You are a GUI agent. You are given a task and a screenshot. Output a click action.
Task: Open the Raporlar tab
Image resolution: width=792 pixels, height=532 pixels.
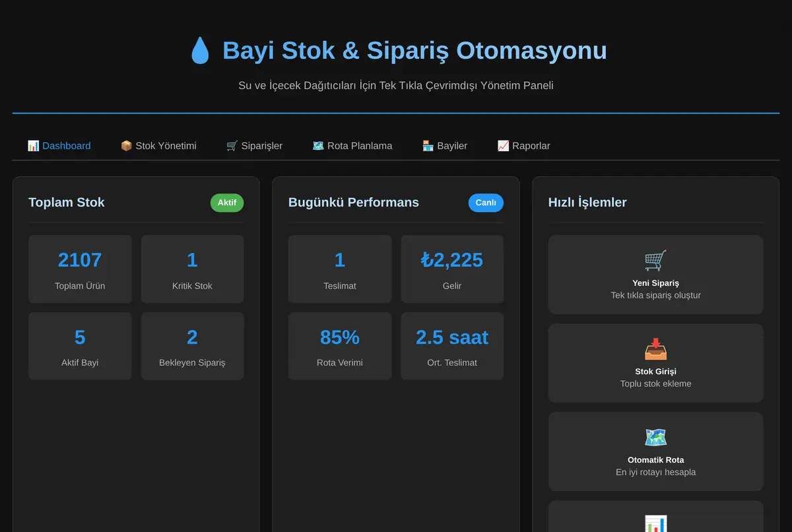(x=523, y=146)
